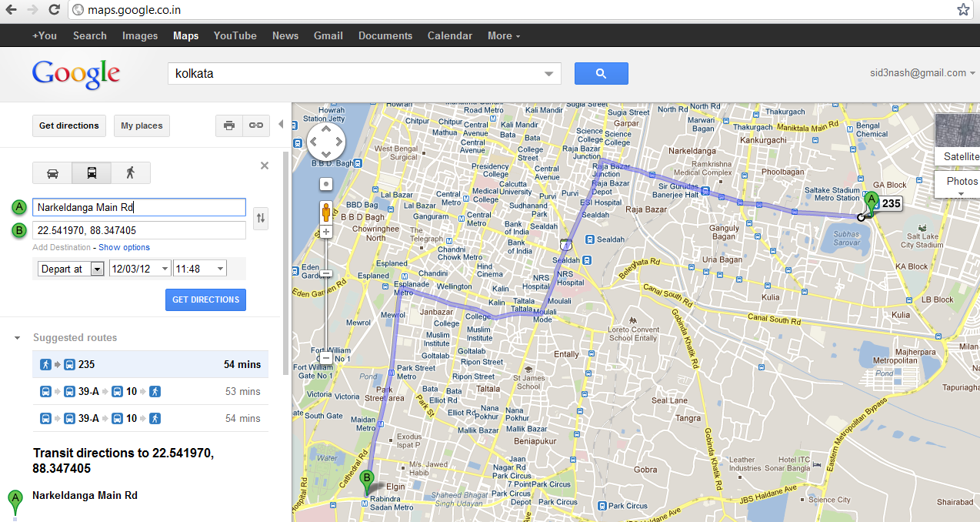Switch to Satellite view
Image resolution: width=980 pixels, height=522 pixels.
958,139
